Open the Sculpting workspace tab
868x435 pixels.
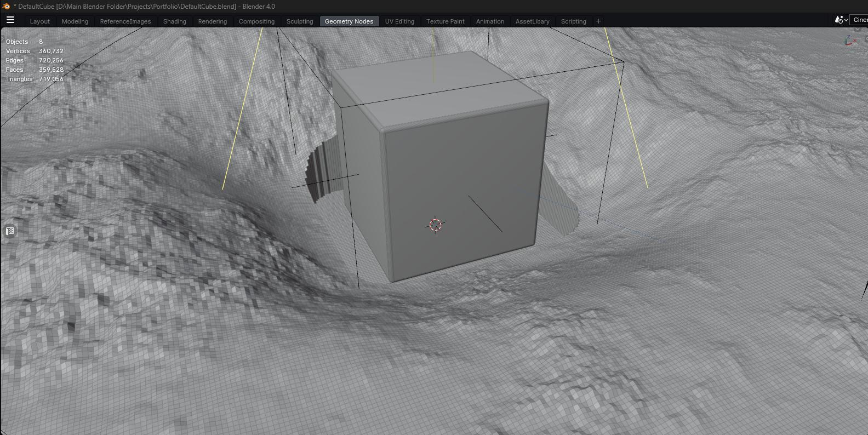pyautogui.click(x=300, y=21)
